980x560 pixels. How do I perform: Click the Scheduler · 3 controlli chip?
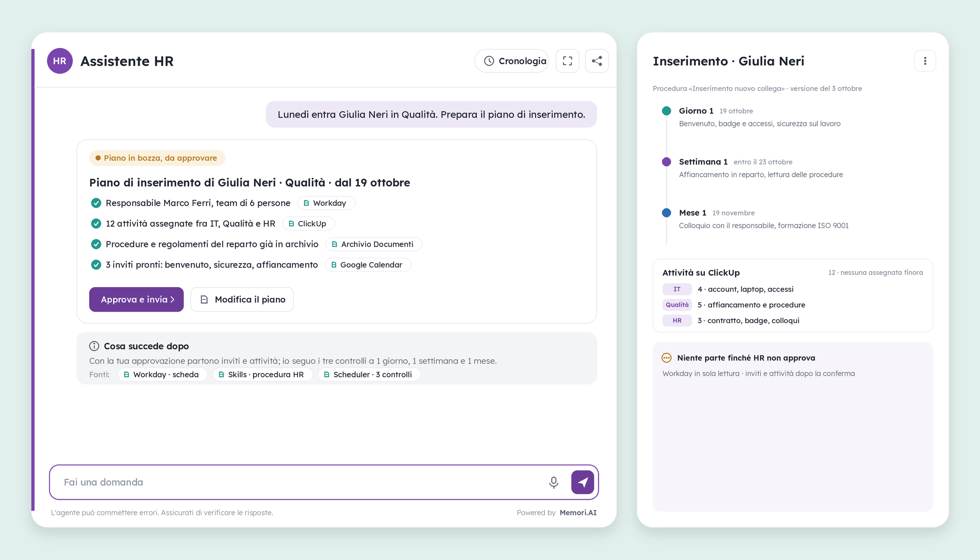click(369, 374)
